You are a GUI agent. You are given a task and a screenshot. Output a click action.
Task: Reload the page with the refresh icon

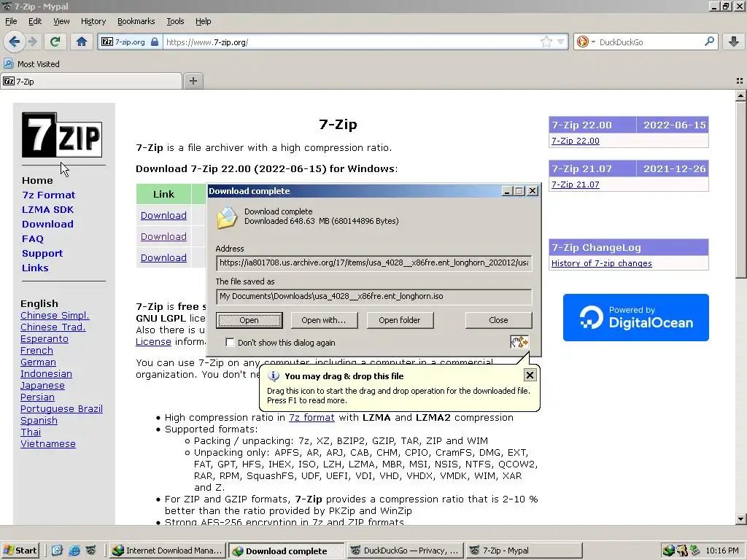point(55,42)
